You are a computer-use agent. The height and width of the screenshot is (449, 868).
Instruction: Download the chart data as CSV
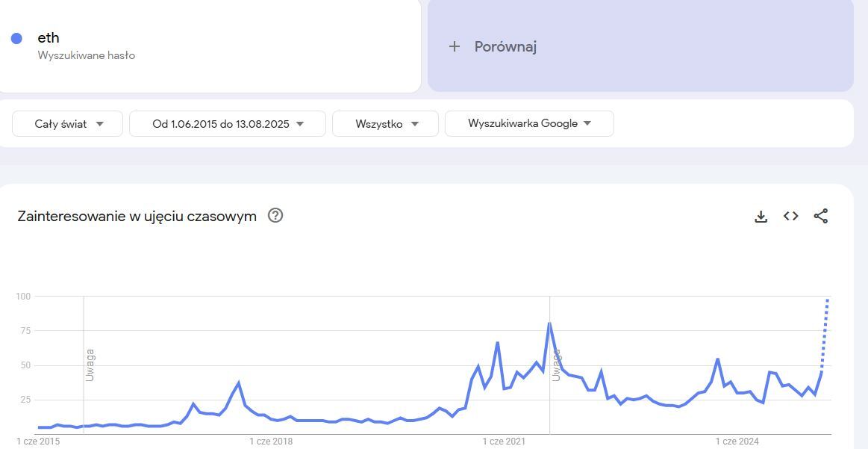click(x=761, y=217)
